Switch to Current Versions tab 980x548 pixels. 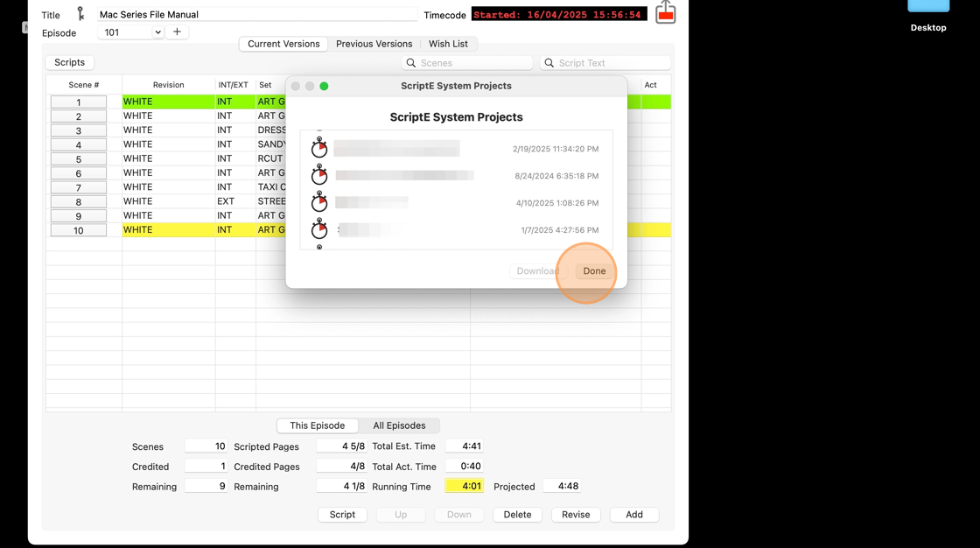283,44
